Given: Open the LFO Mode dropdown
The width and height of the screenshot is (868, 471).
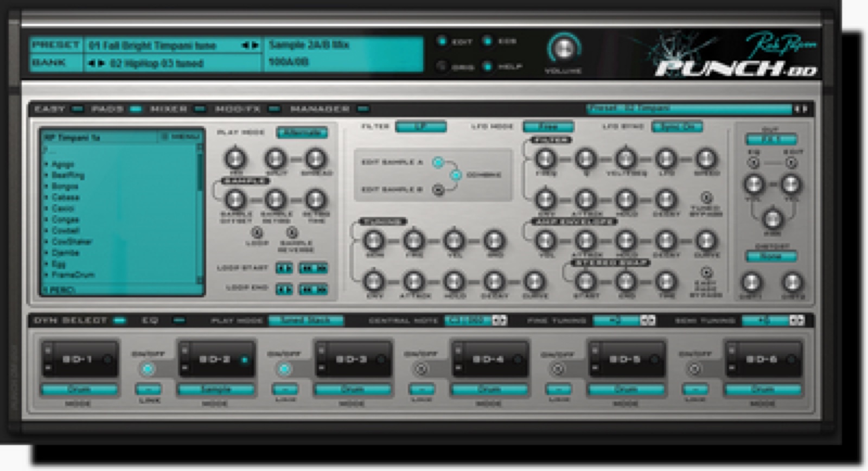Looking at the screenshot, I should point(548,126).
